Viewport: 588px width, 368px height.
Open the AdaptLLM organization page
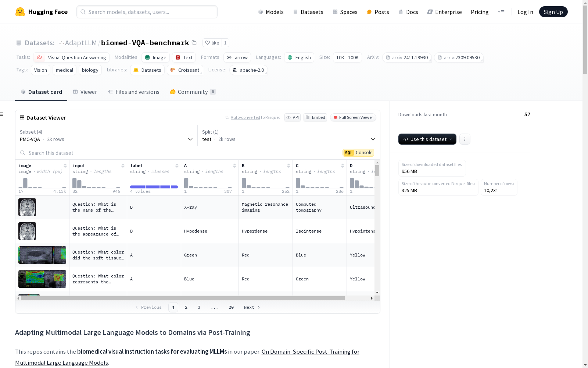tap(80, 43)
